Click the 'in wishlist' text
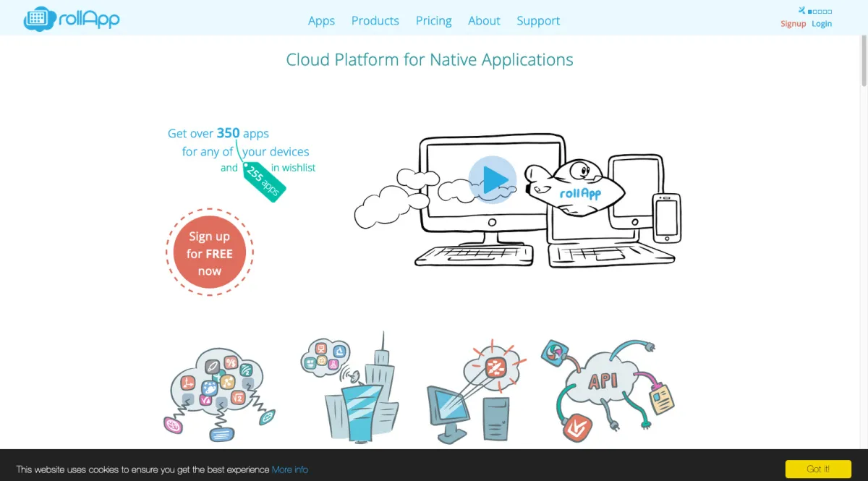Image resolution: width=868 pixels, height=481 pixels. click(x=294, y=168)
